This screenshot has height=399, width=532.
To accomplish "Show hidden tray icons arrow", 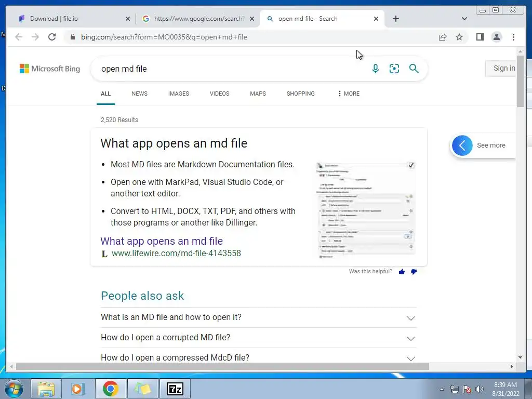I will coord(442,389).
